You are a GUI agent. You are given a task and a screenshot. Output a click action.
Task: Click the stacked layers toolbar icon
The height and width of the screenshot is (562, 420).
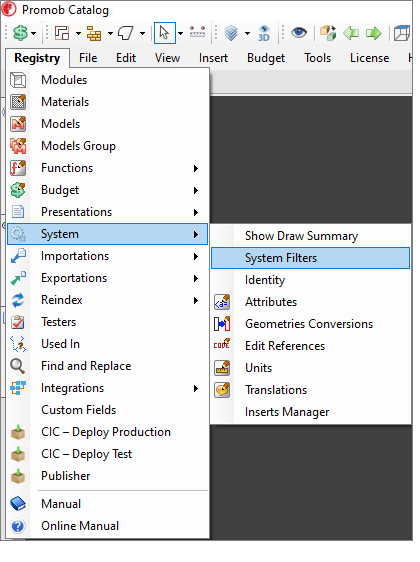pyautogui.click(x=232, y=33)
